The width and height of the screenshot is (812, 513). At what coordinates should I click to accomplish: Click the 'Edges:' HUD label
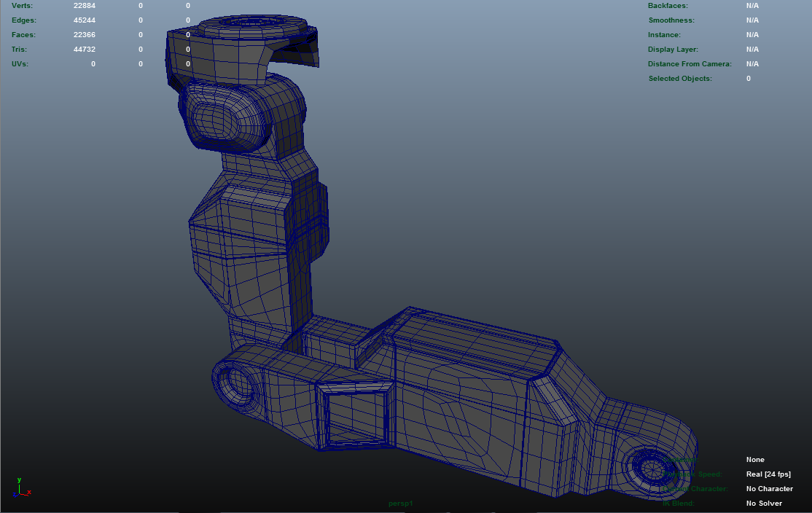(24, 20)
